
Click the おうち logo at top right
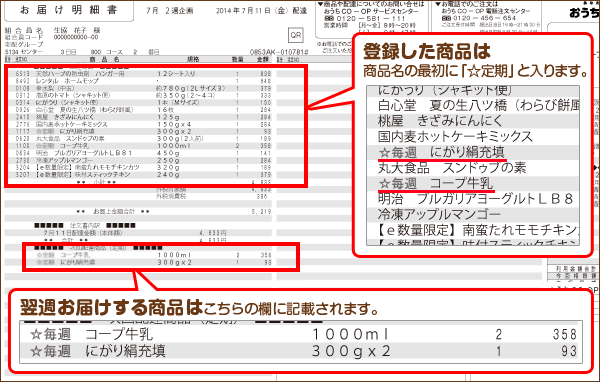584,13
